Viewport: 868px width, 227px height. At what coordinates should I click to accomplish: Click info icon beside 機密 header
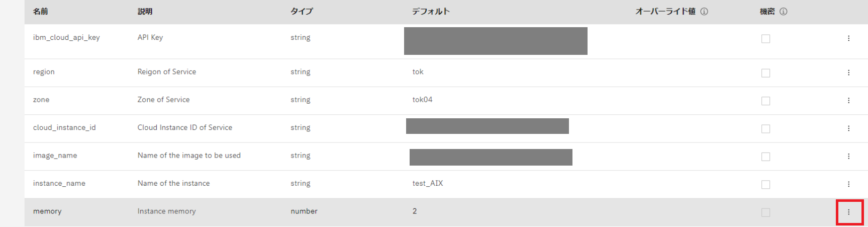[x=783, y=12]
